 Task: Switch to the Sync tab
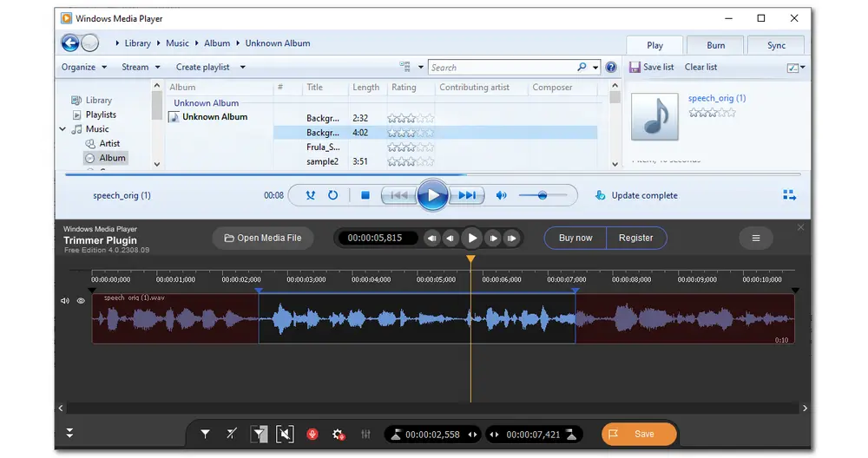pos(776,45)
